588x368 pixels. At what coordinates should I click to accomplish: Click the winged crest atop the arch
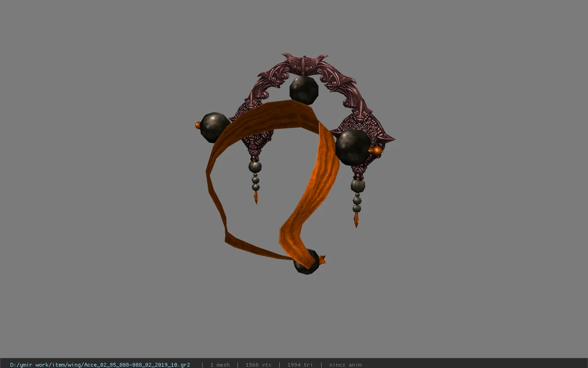304,63
